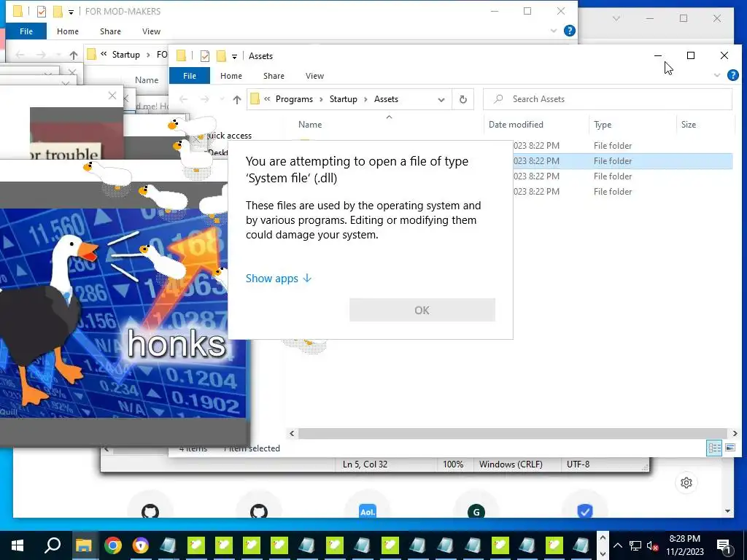Sort by the Size column
Viewport: 747px width, 560px height.
click(x=689, y=124)
